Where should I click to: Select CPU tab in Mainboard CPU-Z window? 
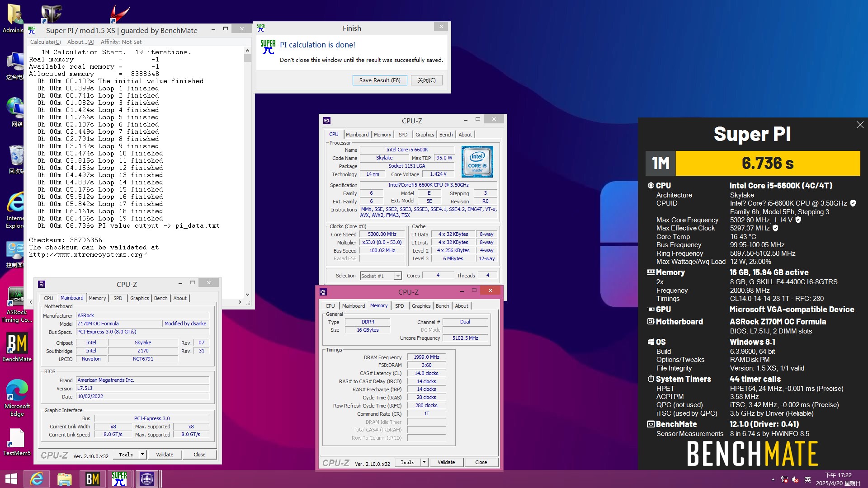pyautogui.click(x=48, y=298)
